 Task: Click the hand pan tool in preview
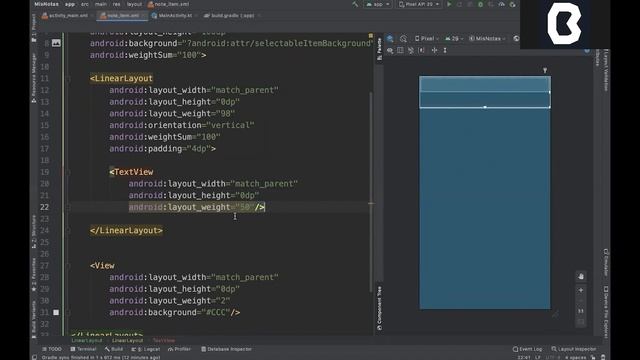point(581,276)
